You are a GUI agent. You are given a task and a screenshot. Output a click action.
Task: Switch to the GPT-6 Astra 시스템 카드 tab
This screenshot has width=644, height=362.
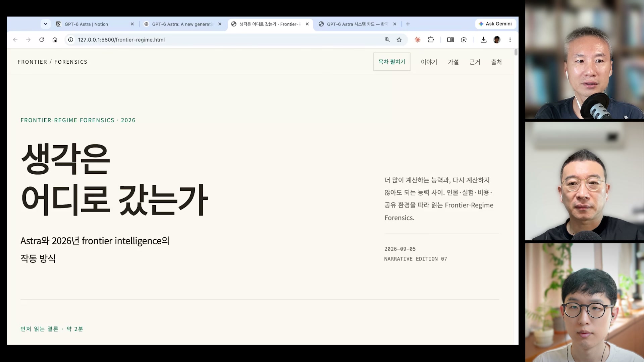[358, 24]
